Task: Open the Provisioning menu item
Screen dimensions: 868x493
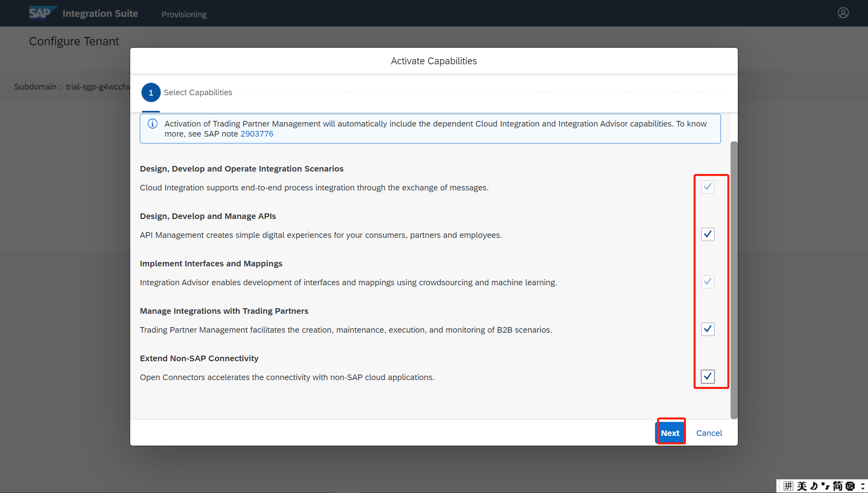Action: tap(184, 14)
